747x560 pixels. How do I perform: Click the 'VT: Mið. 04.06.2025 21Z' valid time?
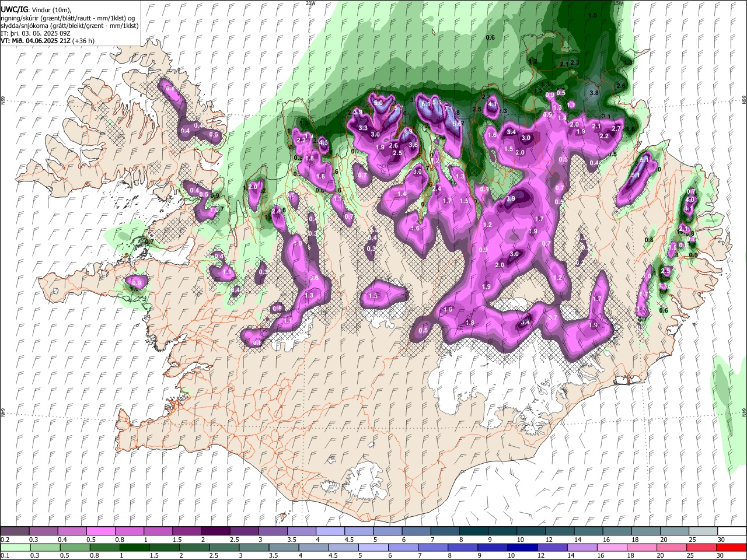(x=36, y=41)
